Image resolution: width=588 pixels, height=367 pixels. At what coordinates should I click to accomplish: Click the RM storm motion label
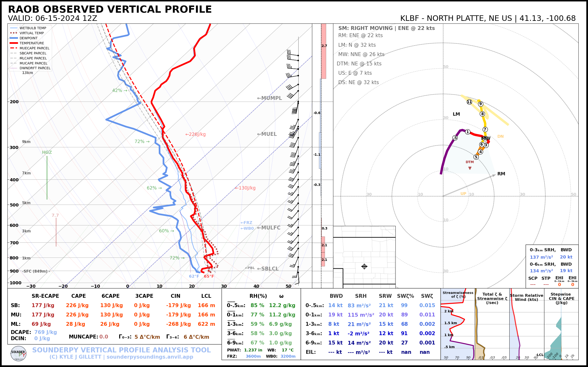pyautogui.click(x=501, y=174)
